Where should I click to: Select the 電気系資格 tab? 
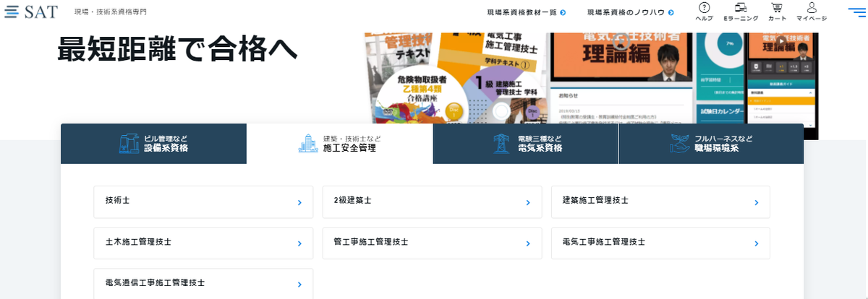click(x=526, y=144)
